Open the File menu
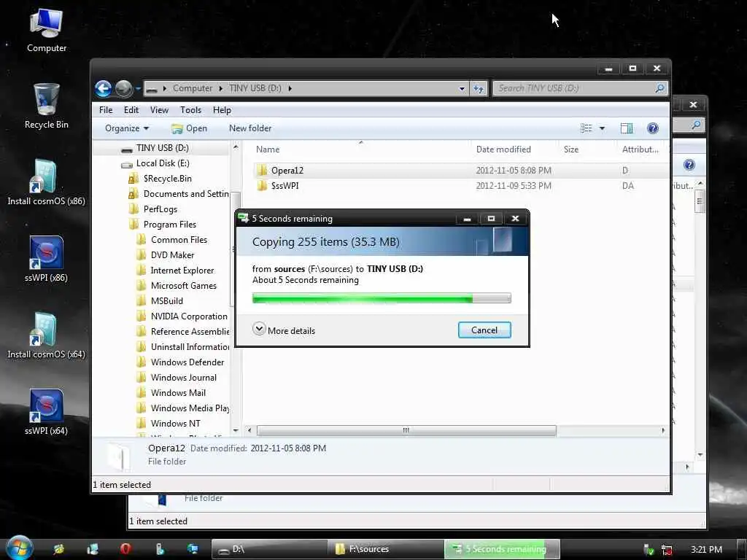This screenshot has width=747, height=560. pyautogui.click(x=106, y=110)
